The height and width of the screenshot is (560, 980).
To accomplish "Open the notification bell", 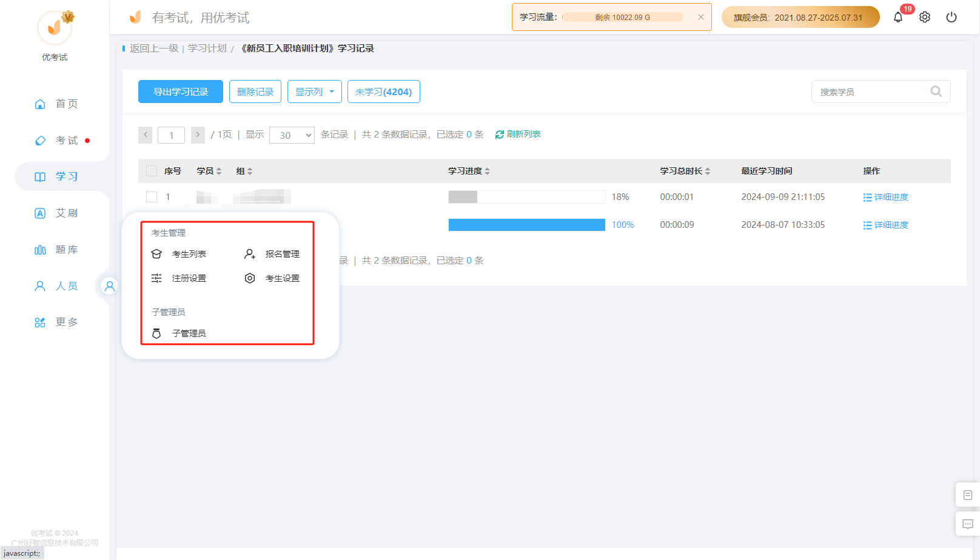I will tap(898, 17).
